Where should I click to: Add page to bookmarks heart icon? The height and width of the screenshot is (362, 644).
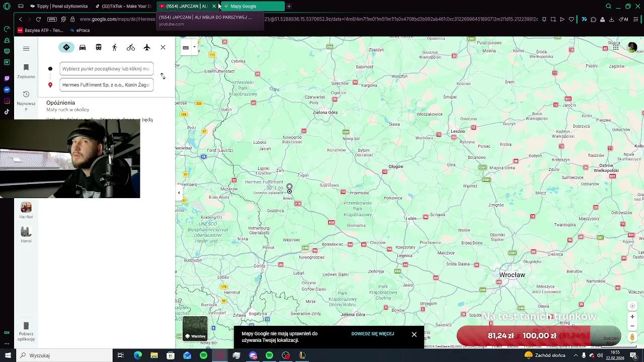572,19
